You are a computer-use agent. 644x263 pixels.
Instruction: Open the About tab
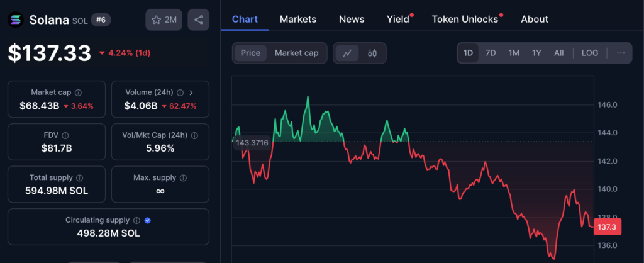click(535, 20)
